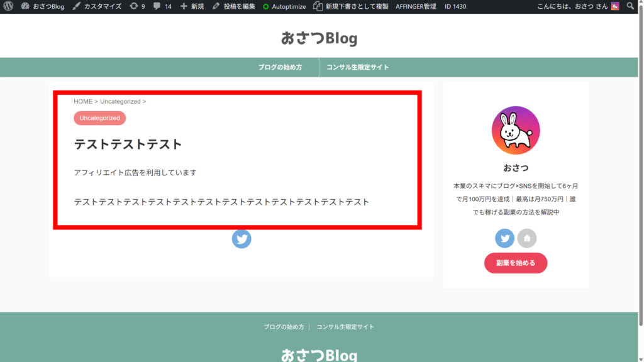The height and width of the screenshot is (362, 644).
Task: Open the admin bar search icon
Action: coord(630,6)
